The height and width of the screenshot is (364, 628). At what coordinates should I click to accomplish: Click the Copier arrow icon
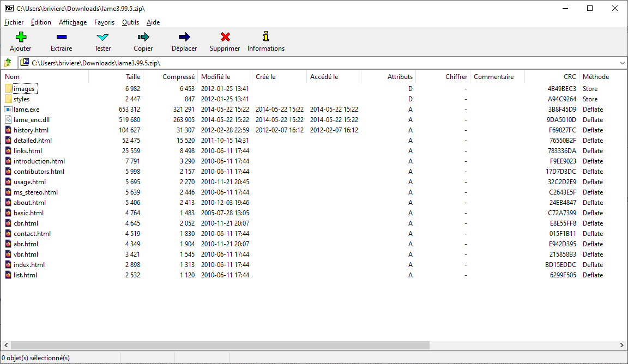pyautogui.click(x=143, y=37)
